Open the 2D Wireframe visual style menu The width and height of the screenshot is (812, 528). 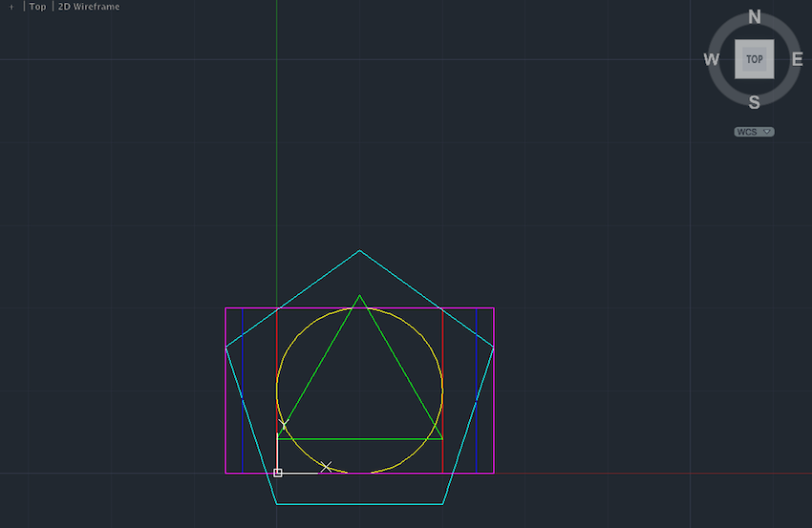pyautogui.click(x=89, y=7)
